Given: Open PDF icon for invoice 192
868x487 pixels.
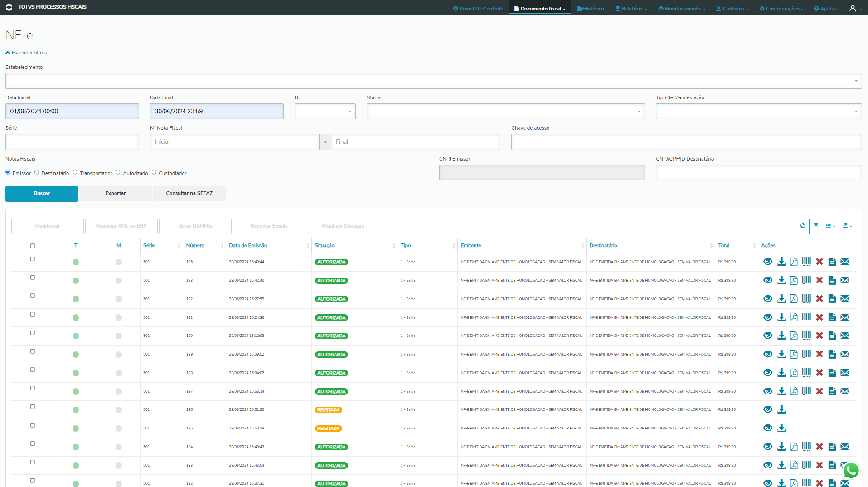Looking at the screenshot, I should 793,299.
